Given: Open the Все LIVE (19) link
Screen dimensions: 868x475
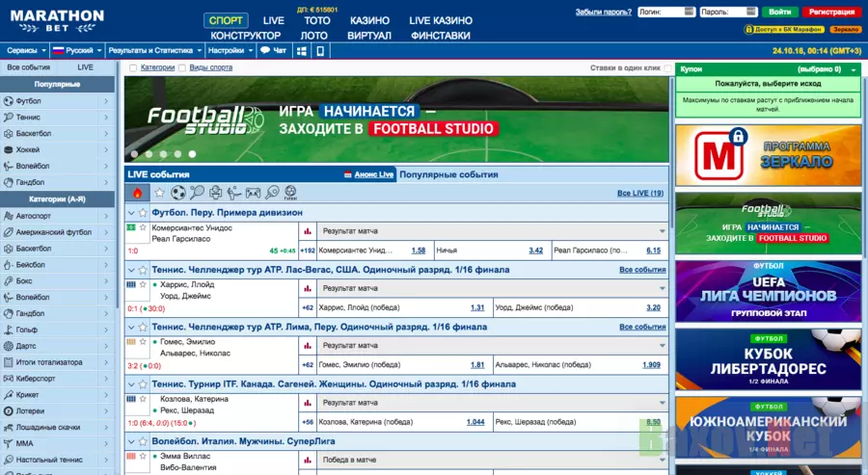Looking at the screenshot, I should tap(640, 193).
